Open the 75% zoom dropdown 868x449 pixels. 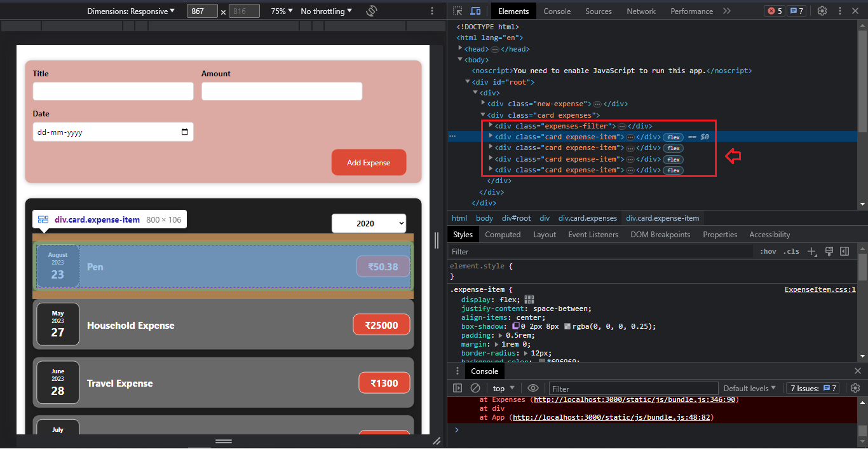tap(282, 11)
